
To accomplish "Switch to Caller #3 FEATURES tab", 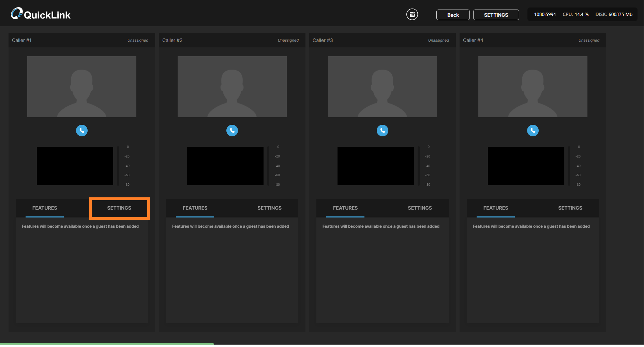I will (345, 208).
